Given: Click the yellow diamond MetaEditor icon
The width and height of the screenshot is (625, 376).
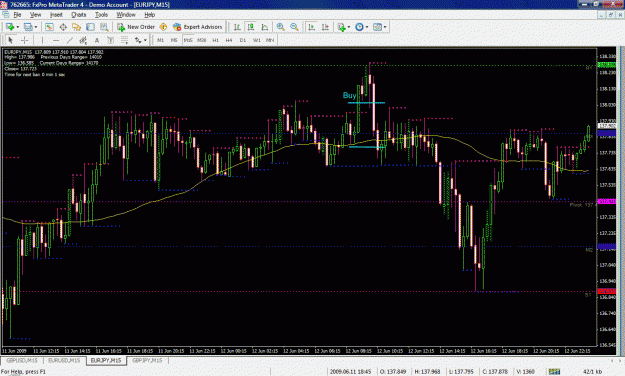Looking at the screenshot, I should [163, 27].
